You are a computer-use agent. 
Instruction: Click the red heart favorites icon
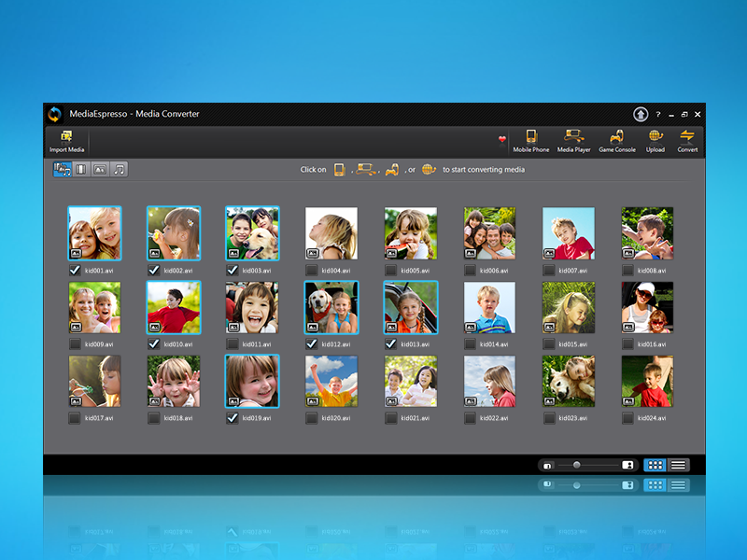point(502,139)
